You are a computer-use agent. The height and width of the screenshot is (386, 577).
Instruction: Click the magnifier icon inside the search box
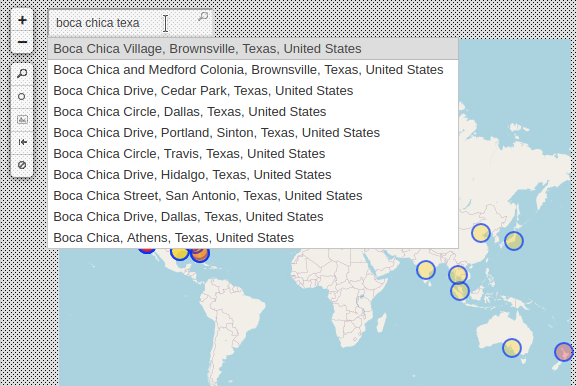pyautogui.click(x=203, y=17)
